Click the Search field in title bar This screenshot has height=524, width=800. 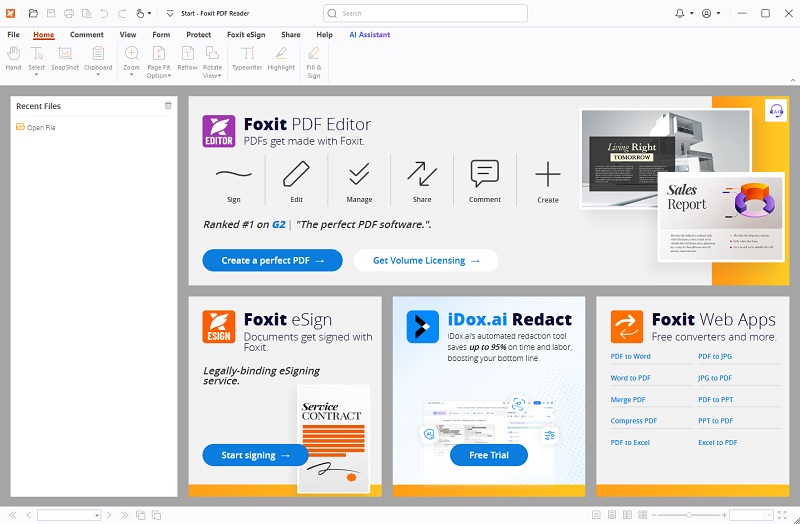(x=425, y=13)
